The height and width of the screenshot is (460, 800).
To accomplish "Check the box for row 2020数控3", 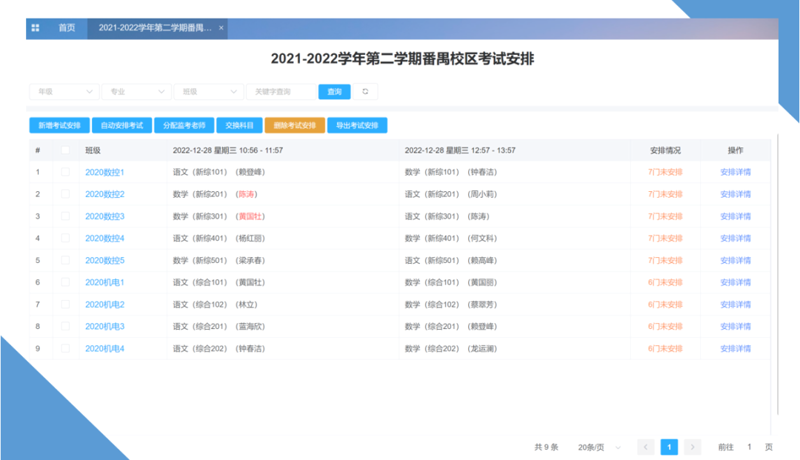I will (65, 216).
